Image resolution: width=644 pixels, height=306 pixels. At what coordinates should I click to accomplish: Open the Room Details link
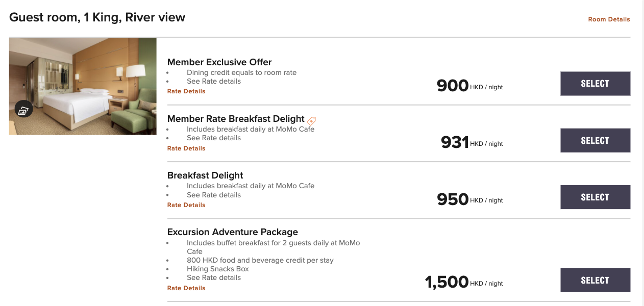pyautogui.click(x=609, y=19)
